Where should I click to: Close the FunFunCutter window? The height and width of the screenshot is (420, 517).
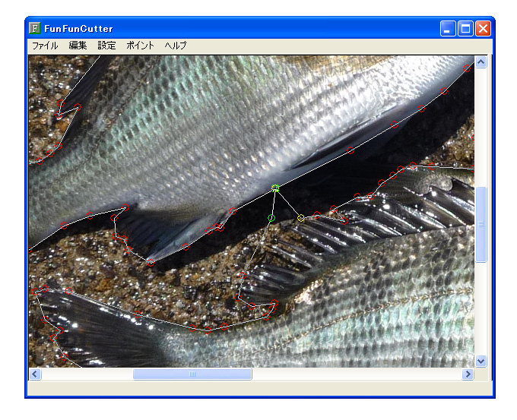pyautogui.click(x=483, y=29)
